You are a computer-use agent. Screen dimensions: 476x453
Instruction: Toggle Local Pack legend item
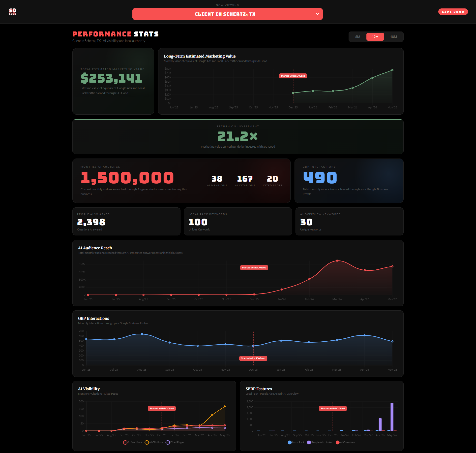tap(296, 442)
